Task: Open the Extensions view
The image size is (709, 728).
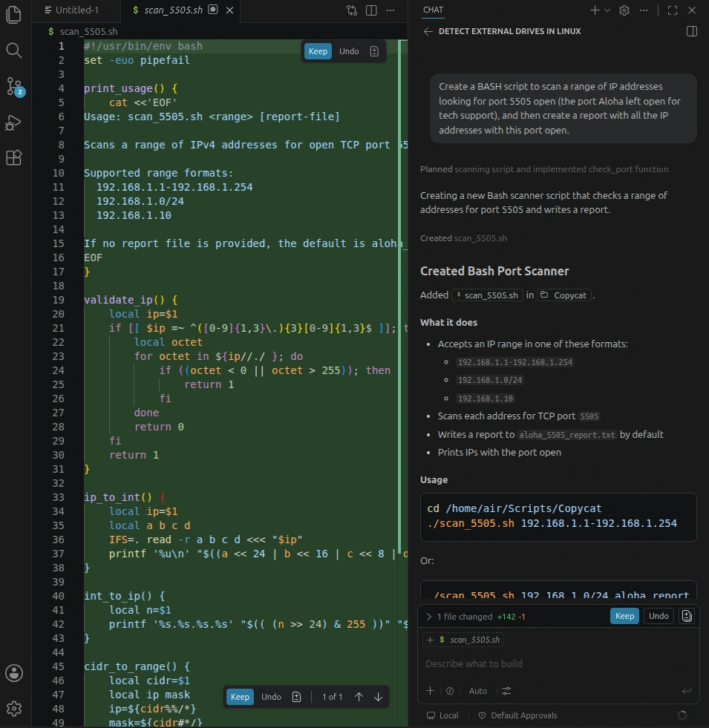Action: 14,158
